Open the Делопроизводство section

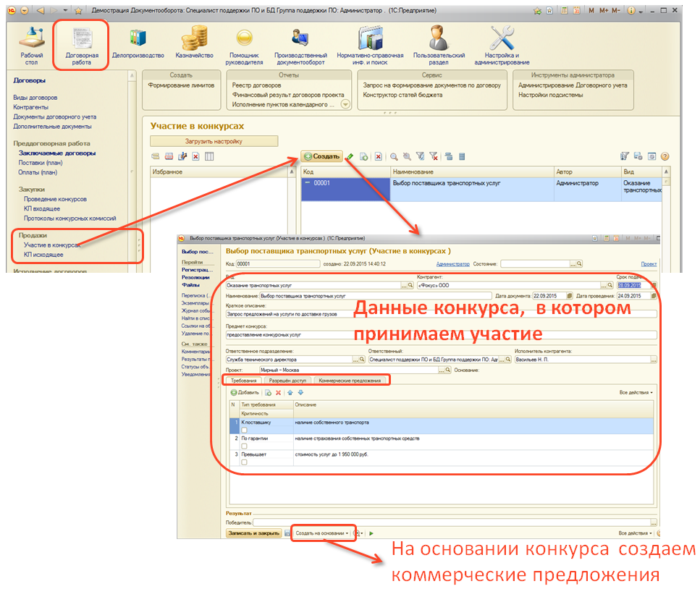(138, 42)
